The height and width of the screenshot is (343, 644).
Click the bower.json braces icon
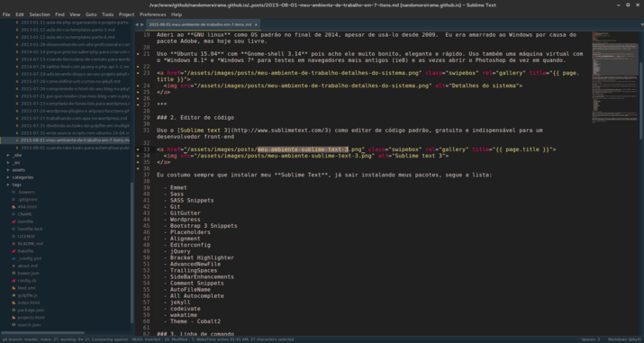[x=14, y=274]
